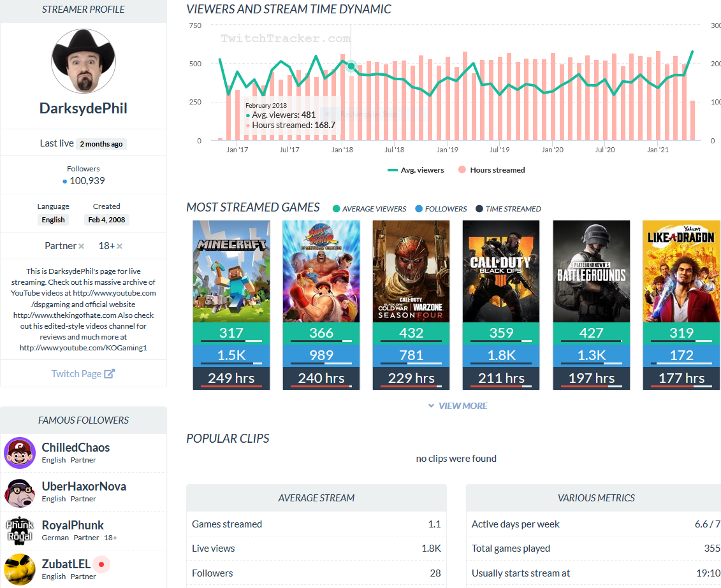Click Street Fighter followers value 989
Viewport: 721px width, 588px height.
(x=321, y=355)
